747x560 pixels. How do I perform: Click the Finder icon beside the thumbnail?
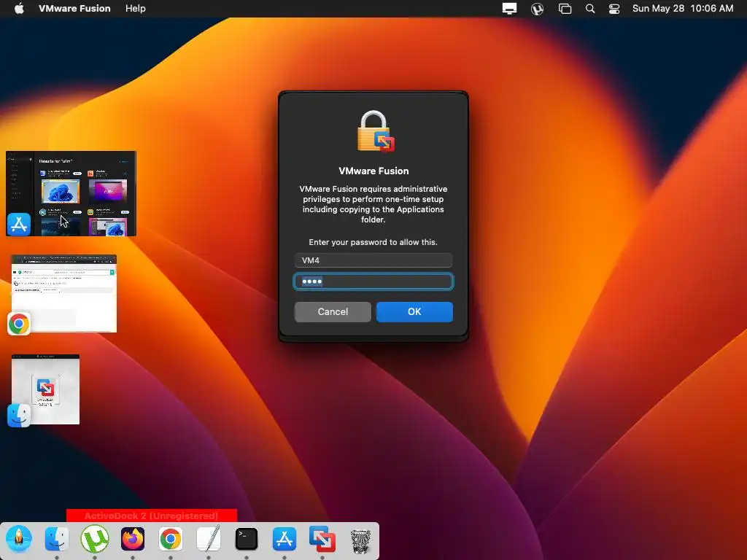pos(19,415)
